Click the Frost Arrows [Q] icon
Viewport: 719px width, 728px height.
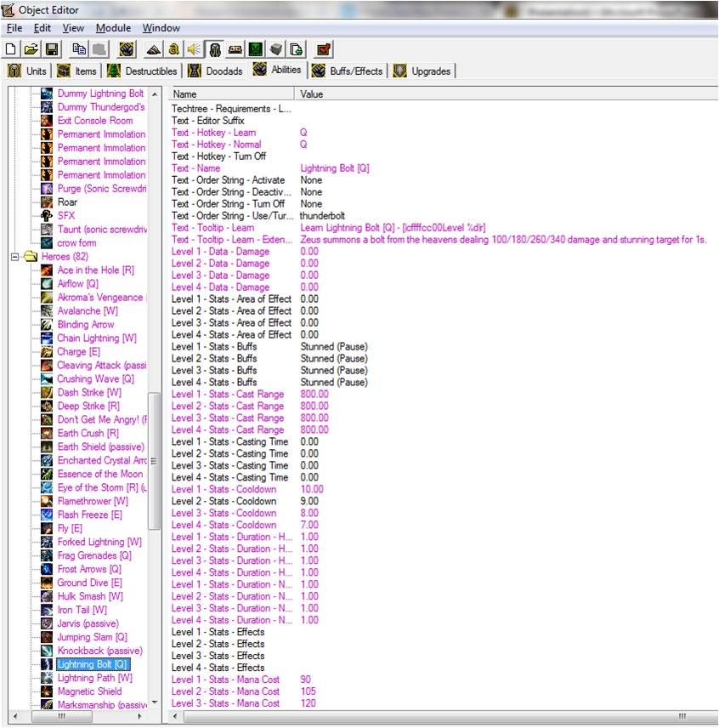[x=47, y=569]
